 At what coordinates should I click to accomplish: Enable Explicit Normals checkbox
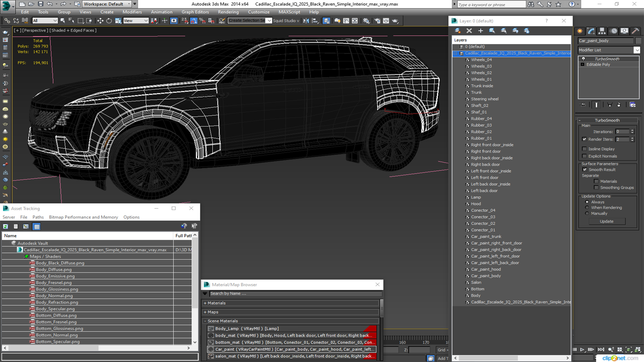[584, 156]
